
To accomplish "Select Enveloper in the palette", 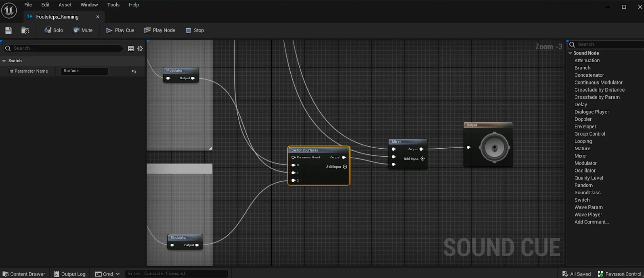I will pos(585,127).
